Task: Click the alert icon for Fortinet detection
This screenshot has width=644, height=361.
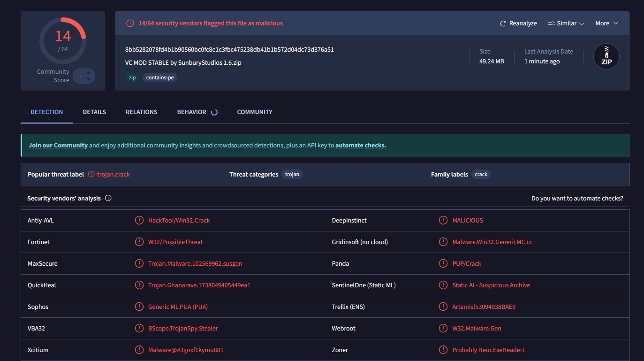Action: point(139,242)
